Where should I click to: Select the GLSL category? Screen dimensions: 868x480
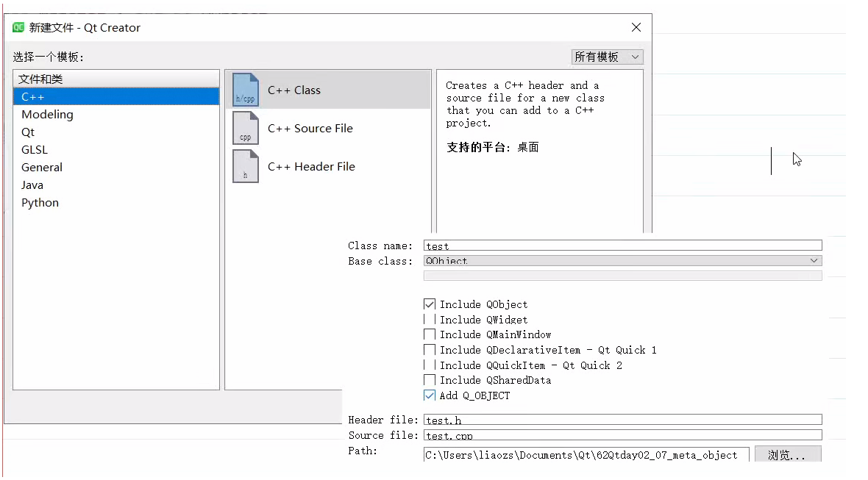(116, 150)
